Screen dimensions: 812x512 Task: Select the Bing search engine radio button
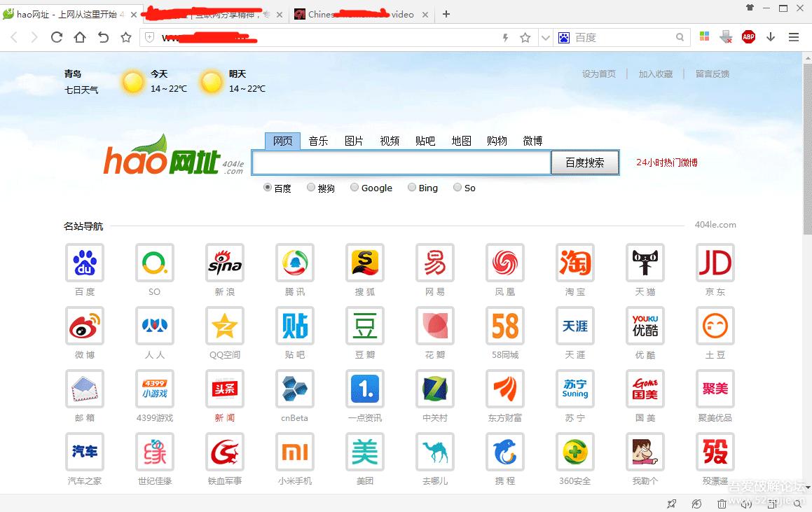click(412, 188)
